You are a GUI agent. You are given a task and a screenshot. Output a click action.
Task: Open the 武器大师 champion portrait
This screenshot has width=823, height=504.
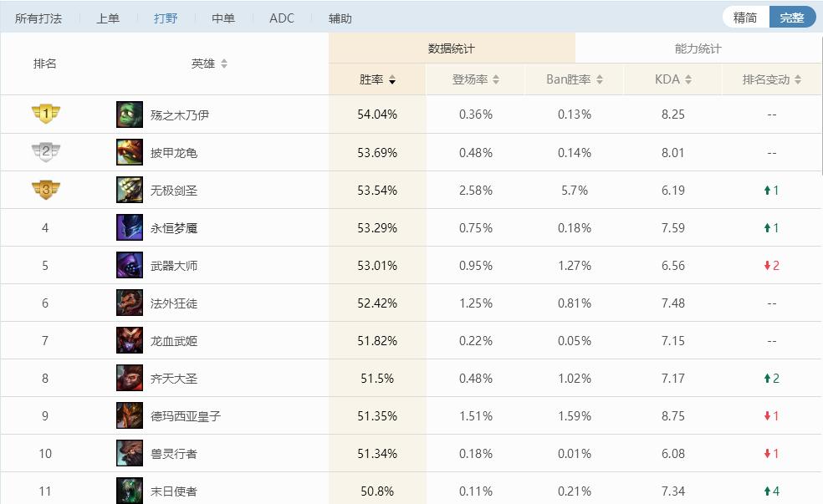(x=129, y=265)
